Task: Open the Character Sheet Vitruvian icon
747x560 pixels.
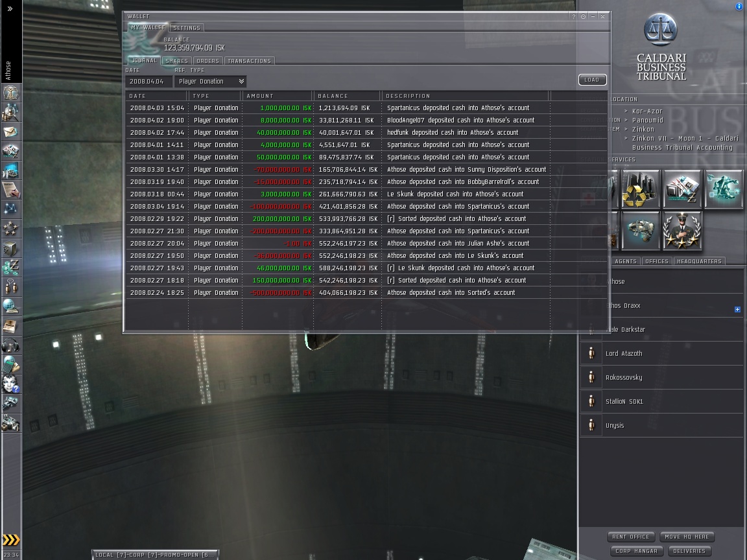Action: point(10,93)
